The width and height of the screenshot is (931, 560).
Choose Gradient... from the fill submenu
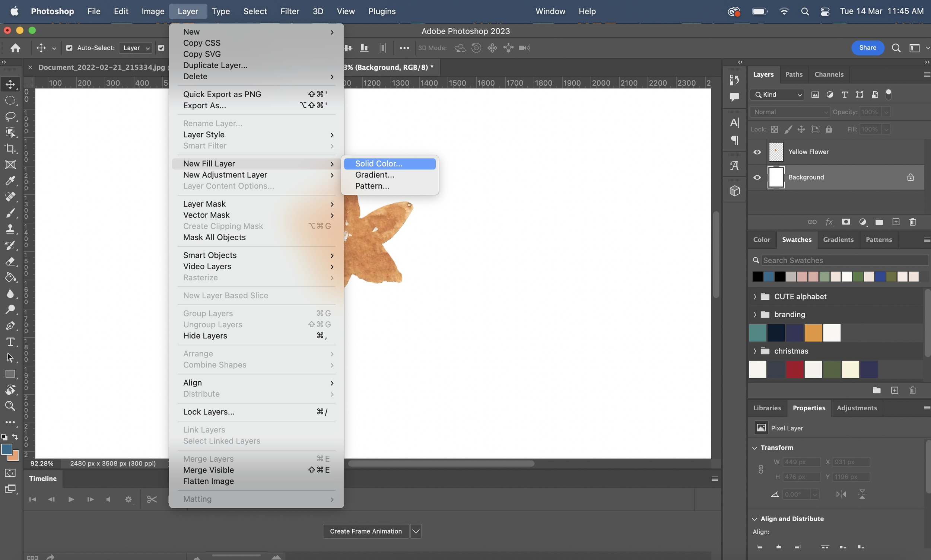(x=374, y=175)
